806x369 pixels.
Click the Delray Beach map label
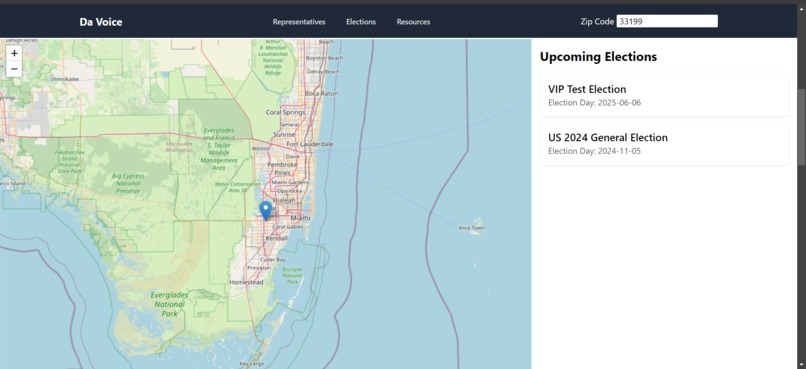click(x=323, y=72)
